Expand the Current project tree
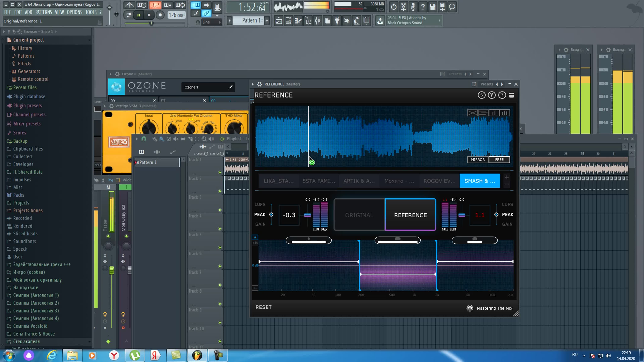This screenshot has height=362, width=644. click(x=28, y=40)
